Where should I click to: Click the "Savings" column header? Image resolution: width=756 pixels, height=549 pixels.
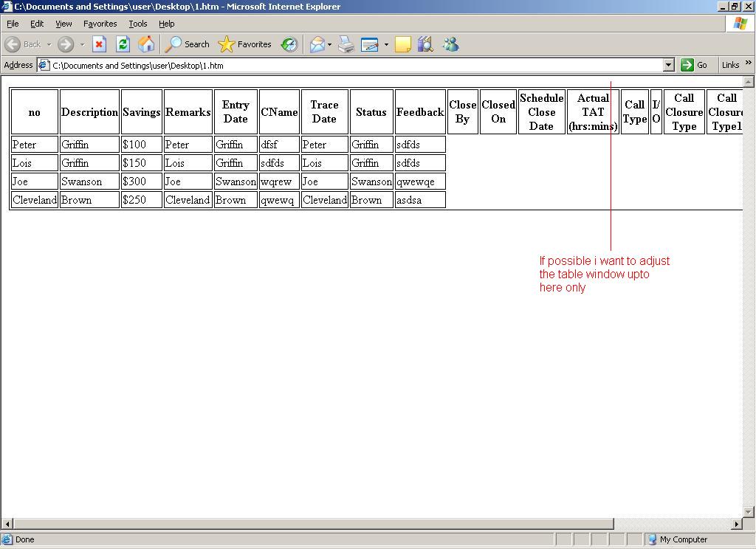[x=141, y=112]
